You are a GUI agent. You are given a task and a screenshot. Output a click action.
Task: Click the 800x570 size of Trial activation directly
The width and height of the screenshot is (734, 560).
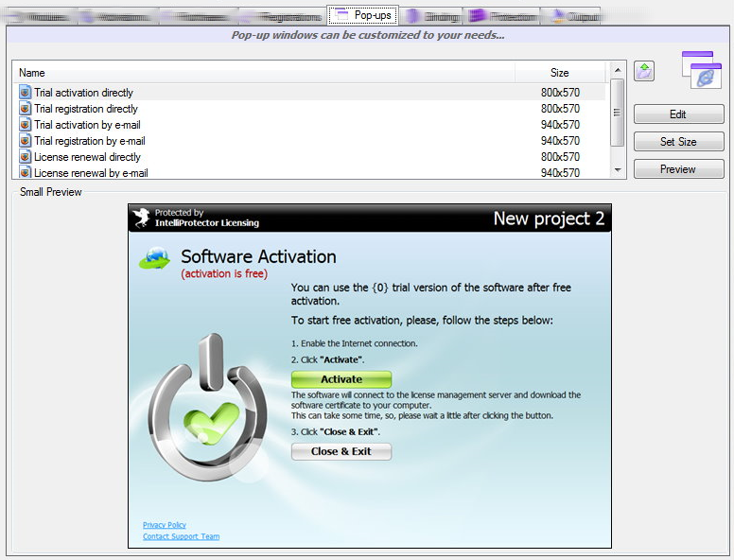tap(560, 93)
